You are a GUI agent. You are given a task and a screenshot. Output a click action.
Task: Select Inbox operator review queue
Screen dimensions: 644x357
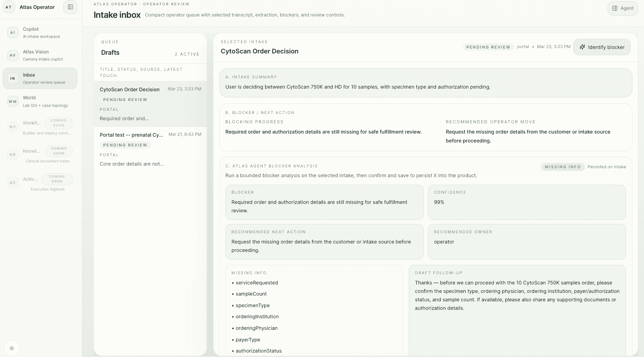(x=40, y=78)
